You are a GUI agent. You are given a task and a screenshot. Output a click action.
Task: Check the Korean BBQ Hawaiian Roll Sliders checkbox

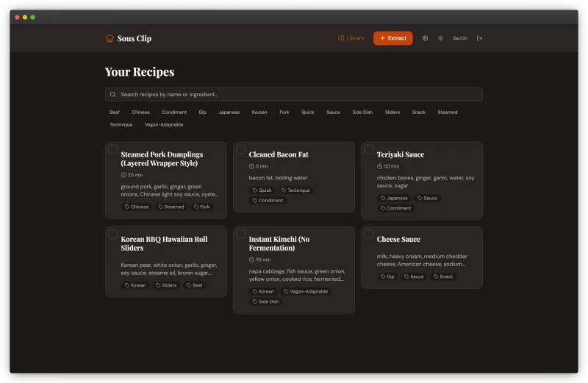click(x=112, y=234)
